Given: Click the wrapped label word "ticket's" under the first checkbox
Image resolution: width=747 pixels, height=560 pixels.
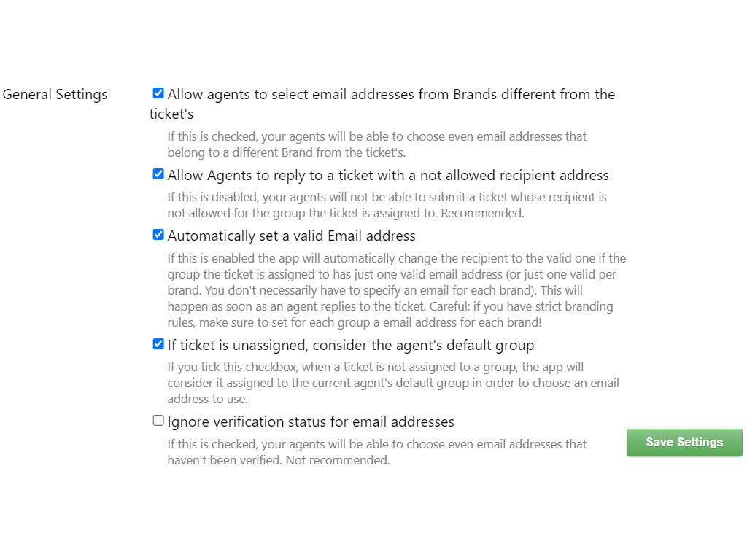Looking at the screenshot, I should click(171, 114).
